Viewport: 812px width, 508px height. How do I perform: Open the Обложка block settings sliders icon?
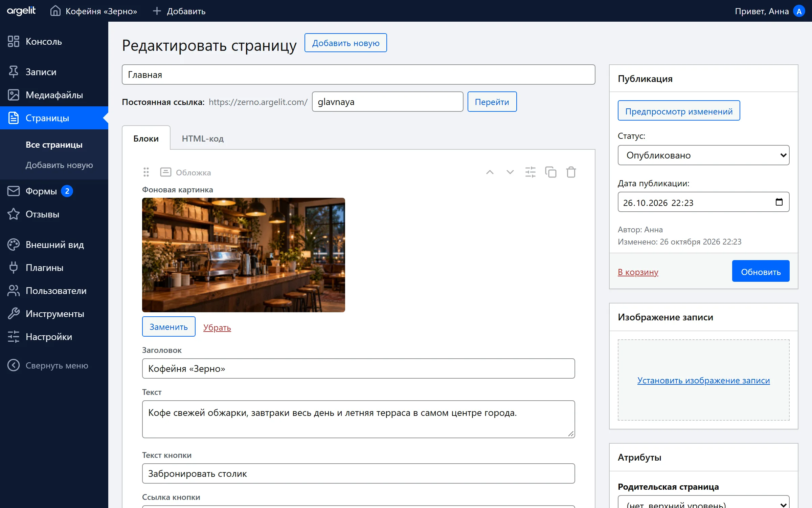click(x=531, y=172)
